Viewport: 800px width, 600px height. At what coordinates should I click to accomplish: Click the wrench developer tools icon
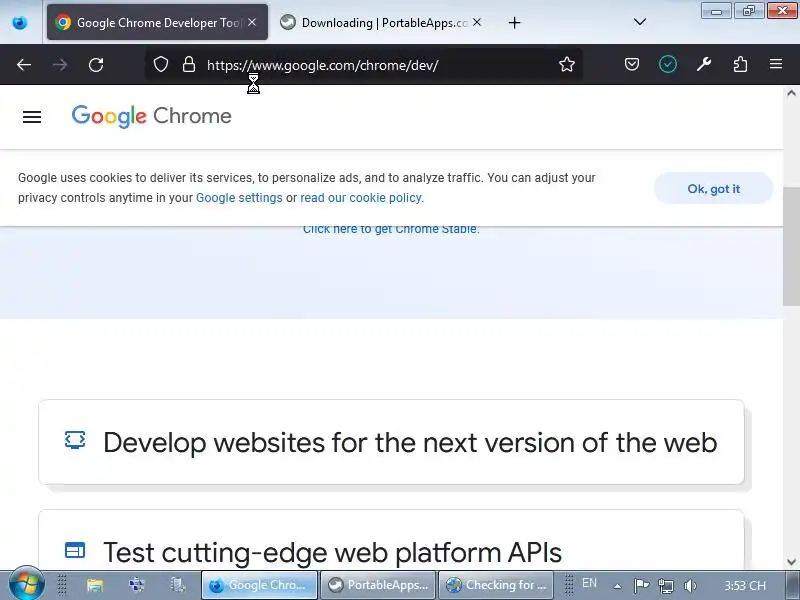[x=704, y=65]
